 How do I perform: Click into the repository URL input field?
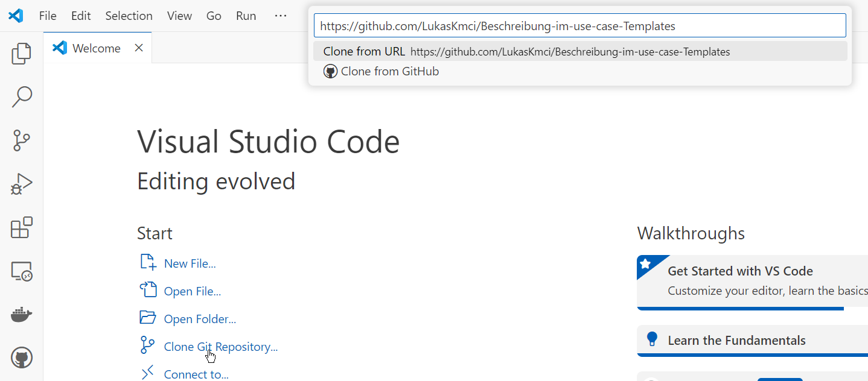[x=580, y=26]
